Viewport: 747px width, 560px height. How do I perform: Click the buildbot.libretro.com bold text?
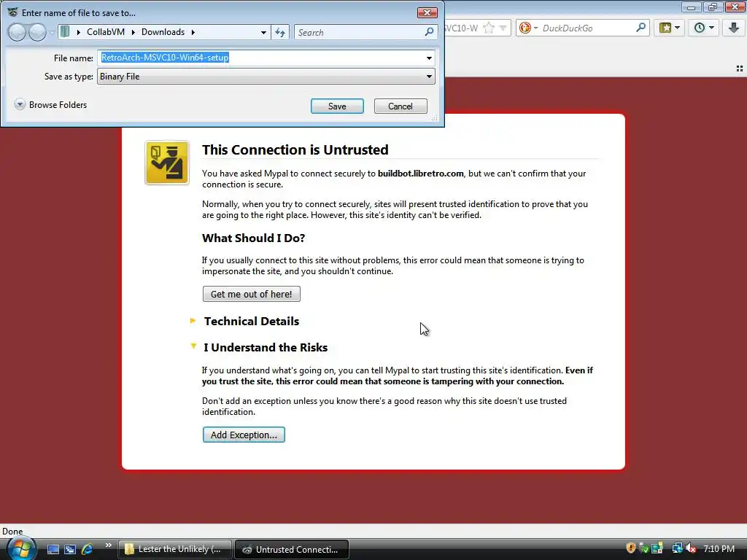point(421,174)
